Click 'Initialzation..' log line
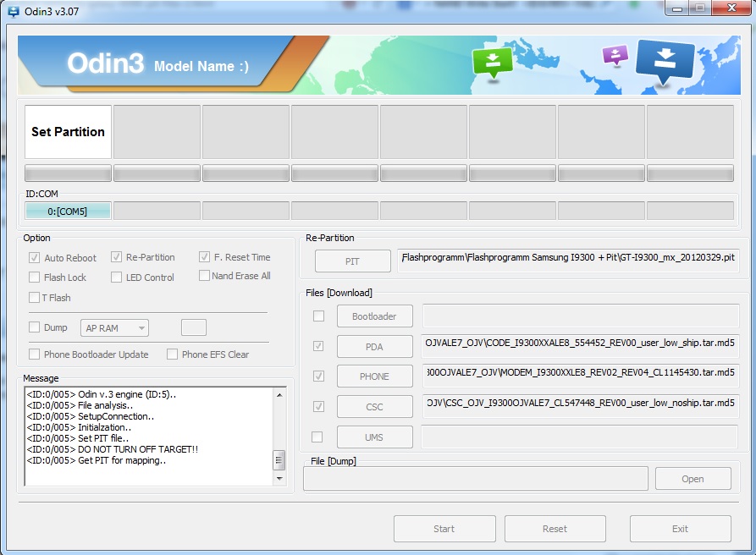This screenshot has height=555, width=756. pos(79,427)
